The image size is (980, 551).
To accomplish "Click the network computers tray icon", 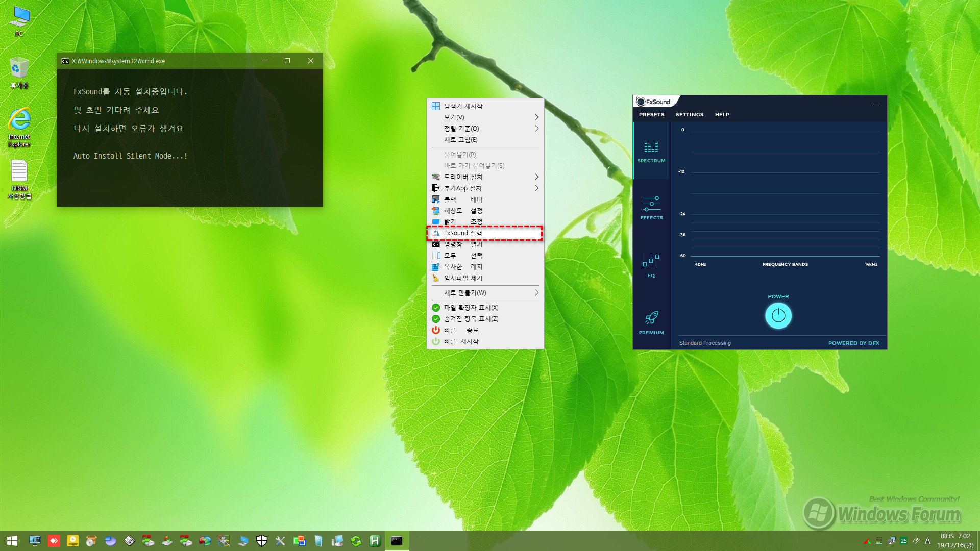I will coord(892,541).
